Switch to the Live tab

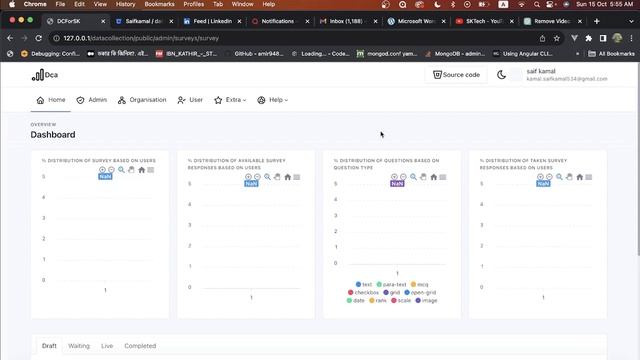click(x=107, y=346)
